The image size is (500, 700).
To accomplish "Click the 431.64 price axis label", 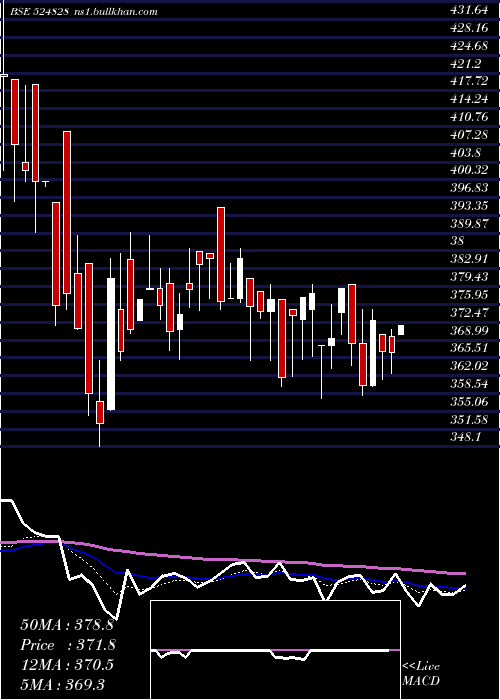I will pos(469,10).
